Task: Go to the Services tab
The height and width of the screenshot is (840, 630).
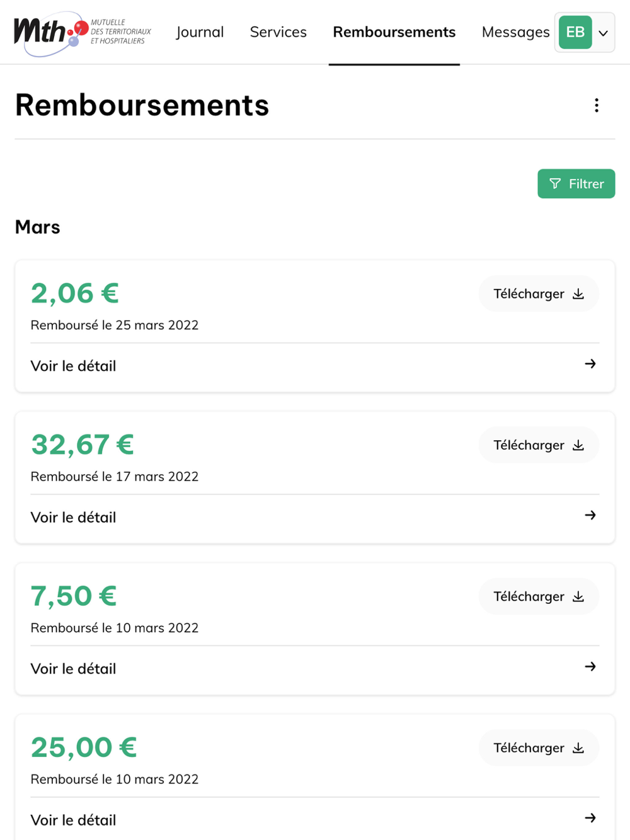Action: point(278,32)
